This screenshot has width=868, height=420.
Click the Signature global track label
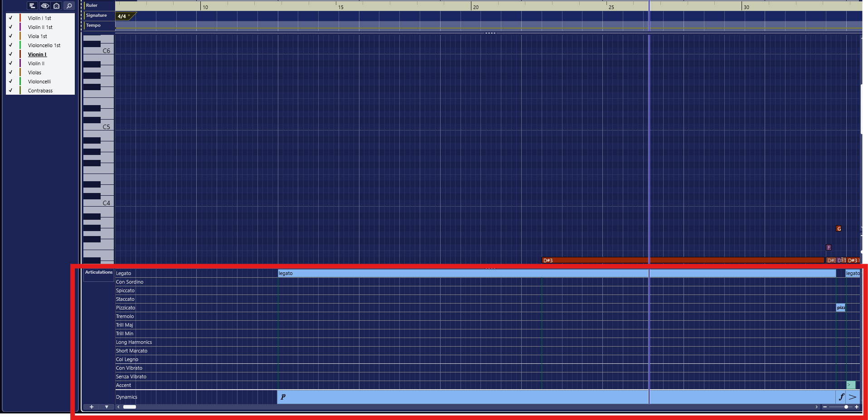click(97, 15)
